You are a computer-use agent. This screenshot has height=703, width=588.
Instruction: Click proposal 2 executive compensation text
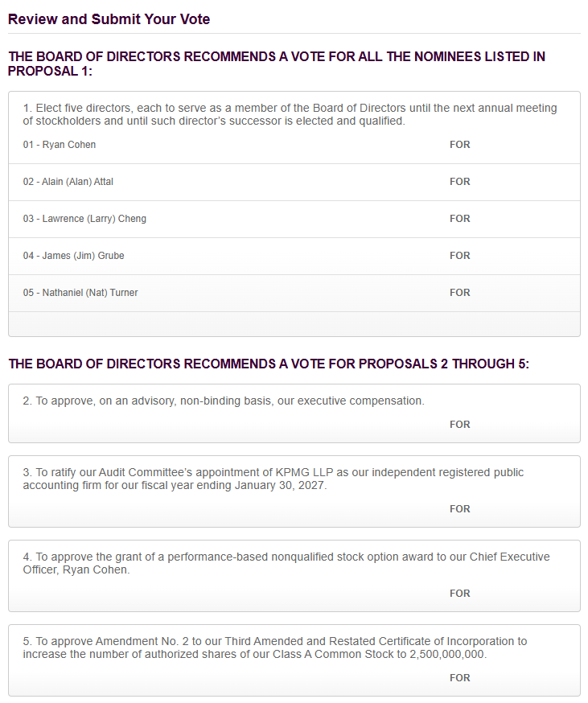[224, 401]
